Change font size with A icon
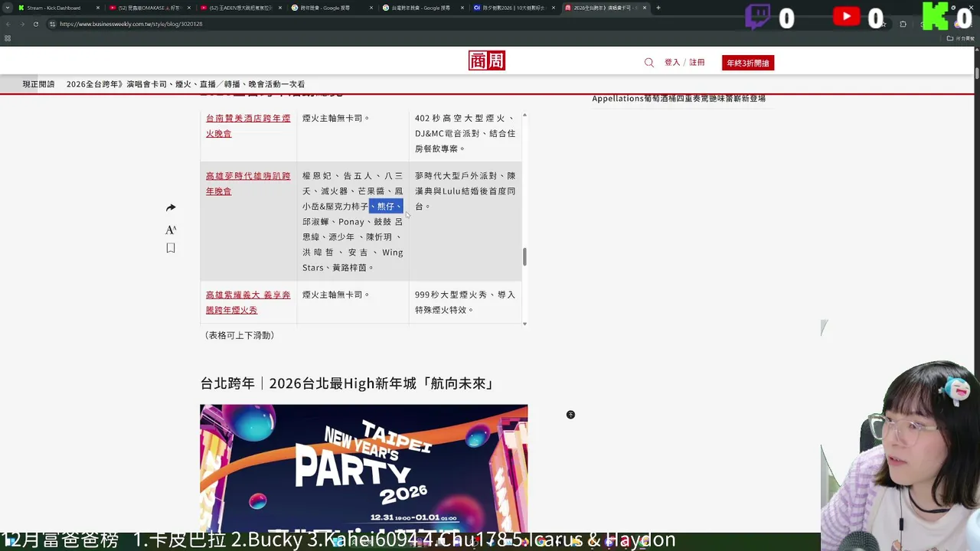The width and height of the screenshot is (980, 551). click(171, 230)
